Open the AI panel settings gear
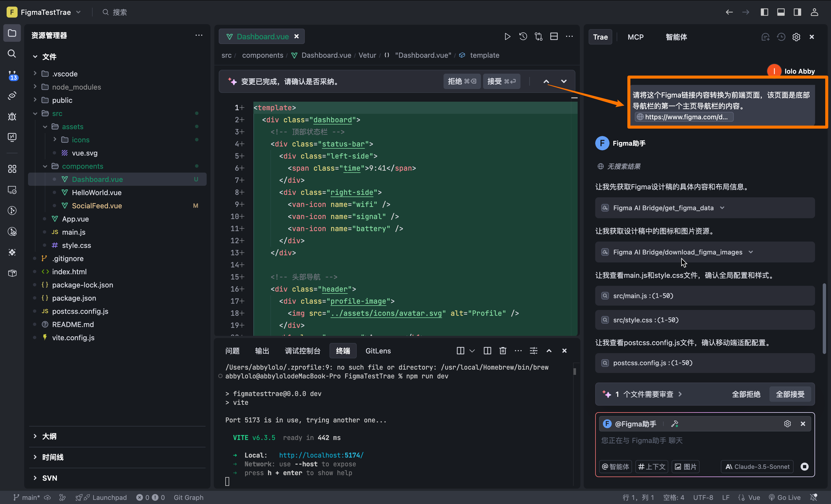Viewport: 831px width, 504px height. [796, 37]
